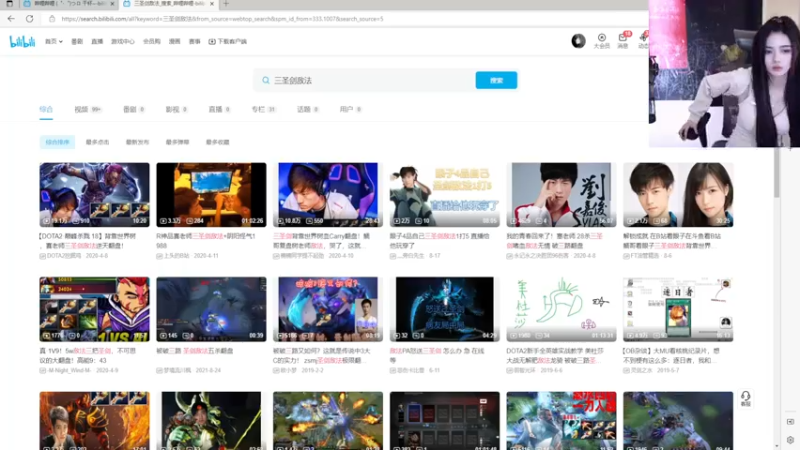Close the 三圣剑敌法 search browser tab
This screenshot has width=800, height=450.
[x=211, y=4]
